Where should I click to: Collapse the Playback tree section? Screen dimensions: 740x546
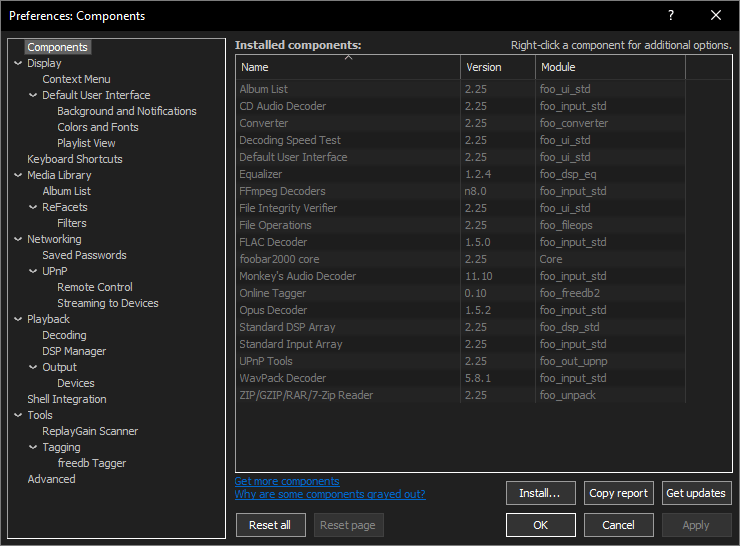tap(18, 319)
